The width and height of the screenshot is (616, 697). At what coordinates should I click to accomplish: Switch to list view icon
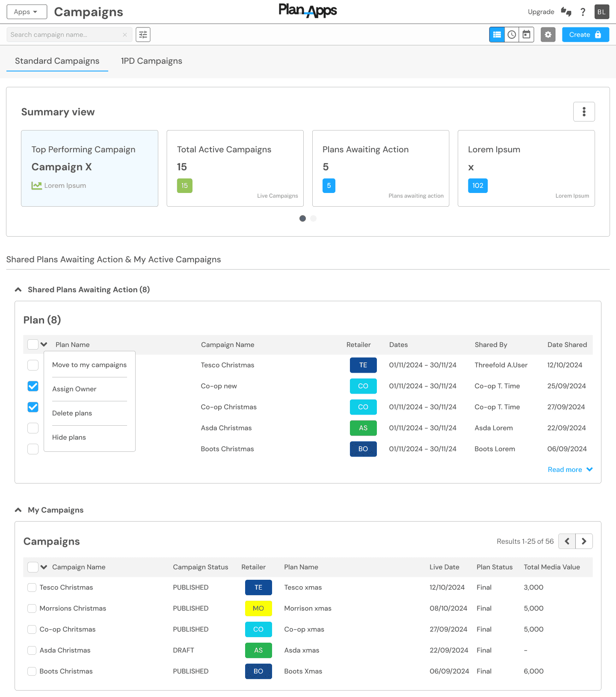pyautogui.click(x=497, y=35)
